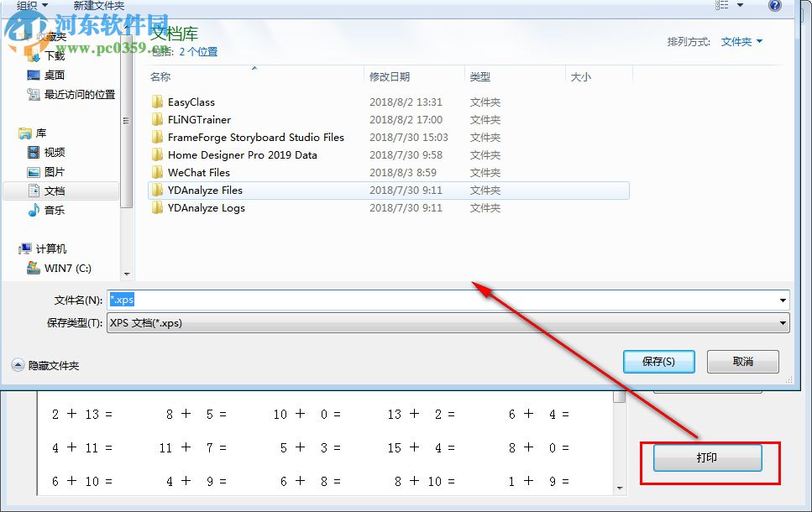
Task: Click preview pane scroll down arrow
Action: [620, 488]
